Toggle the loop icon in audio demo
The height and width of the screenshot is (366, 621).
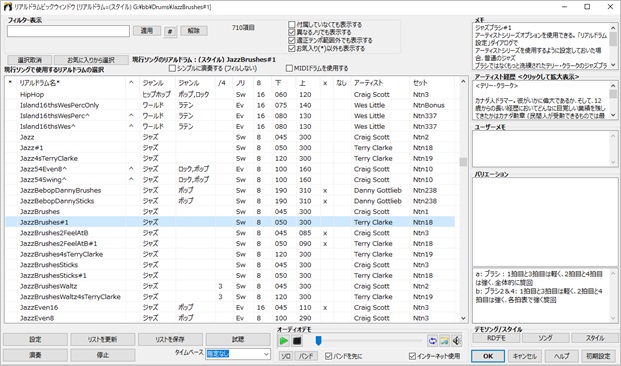432,341
